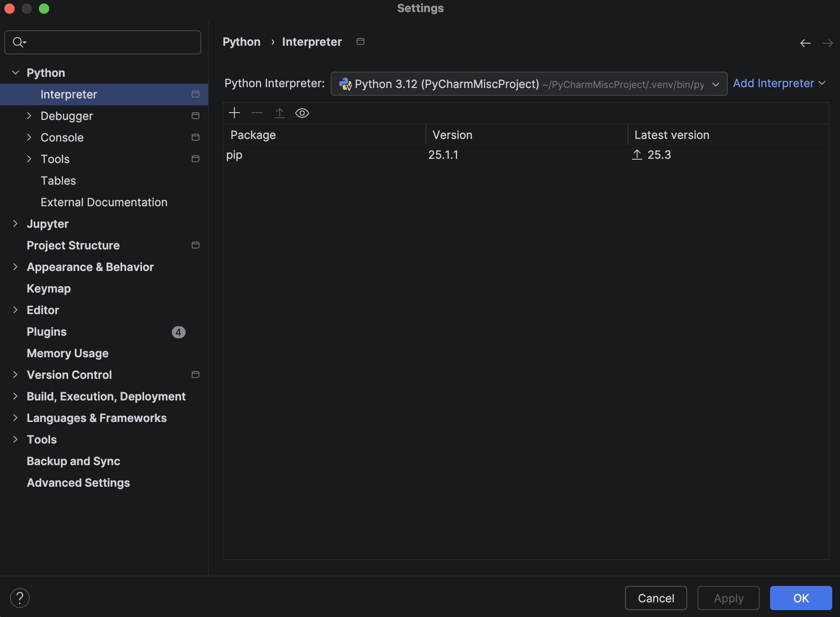This screenshot has width=840, height=617.
Task: Select Python in the breadcrumb header
Action: coord(241,41)
